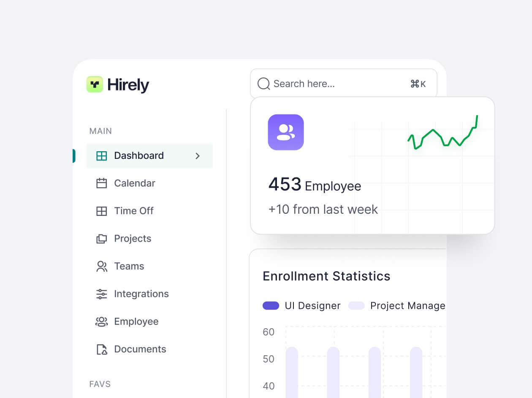Screen dimensions: 532x398
Task: Click the green trend line chart
Action: [443, 133]
